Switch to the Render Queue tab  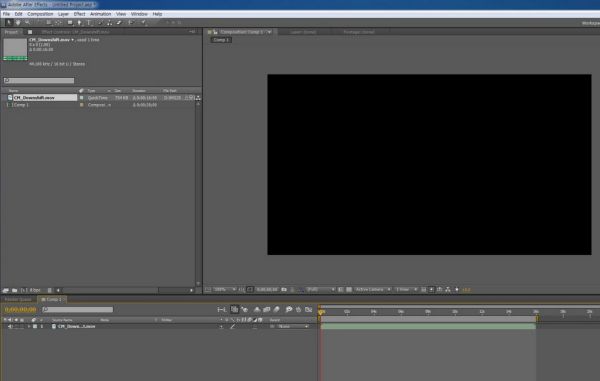pos(18,299)
